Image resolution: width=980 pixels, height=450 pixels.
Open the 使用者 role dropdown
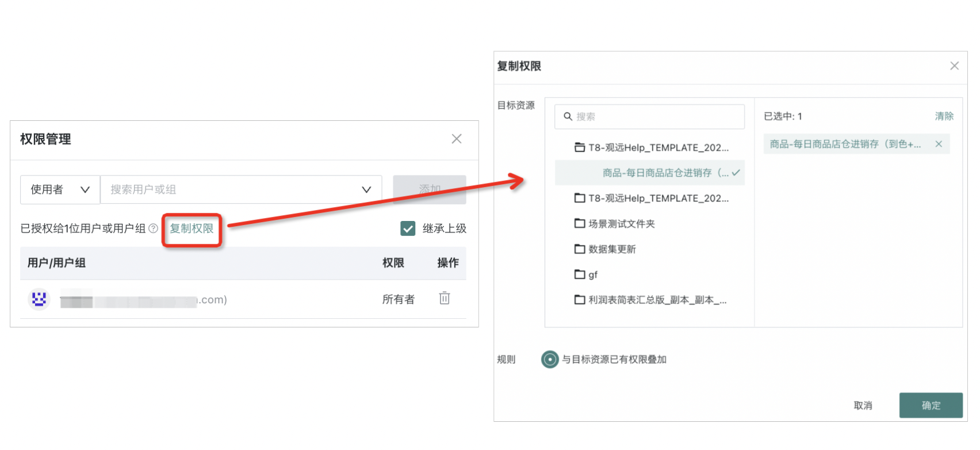60,189
